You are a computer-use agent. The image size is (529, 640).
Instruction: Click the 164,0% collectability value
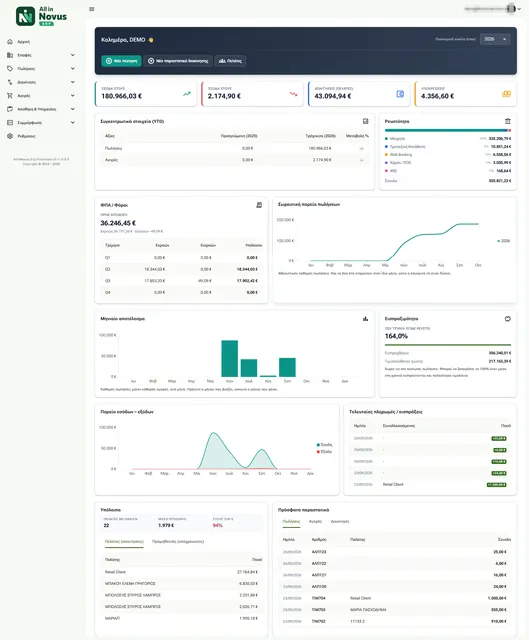pos(396,336)
